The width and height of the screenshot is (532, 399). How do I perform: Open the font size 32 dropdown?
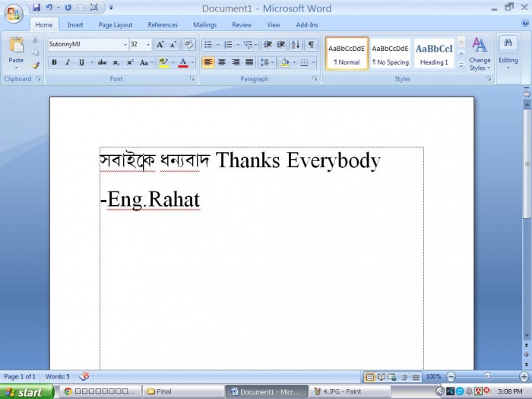point(148,44)
